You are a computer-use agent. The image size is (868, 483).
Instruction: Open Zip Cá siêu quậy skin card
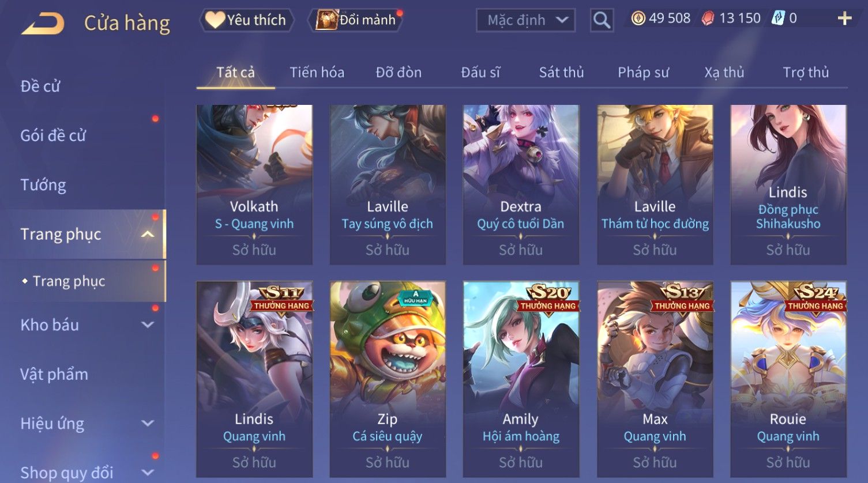pos(388,379)
